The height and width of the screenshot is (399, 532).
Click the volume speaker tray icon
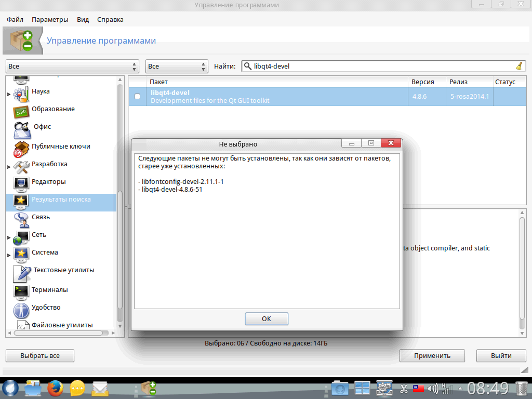[433, 389]
